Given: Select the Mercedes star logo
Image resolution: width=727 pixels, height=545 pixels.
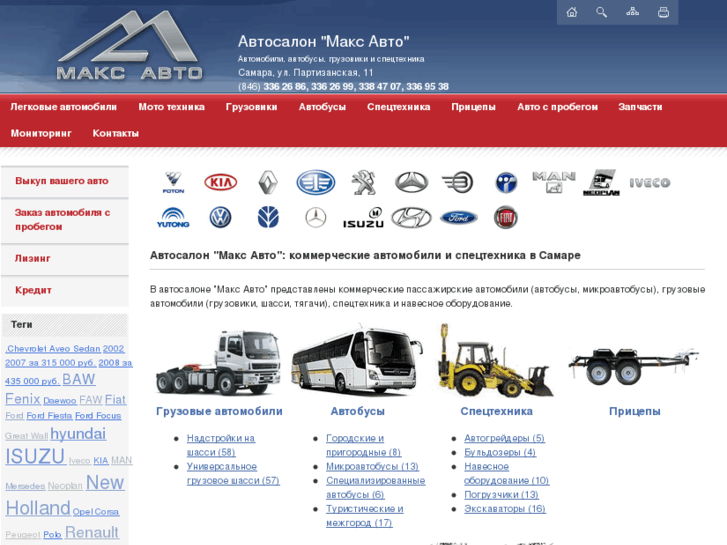Looking at the screenshot, I should click(x=316, y=218).
